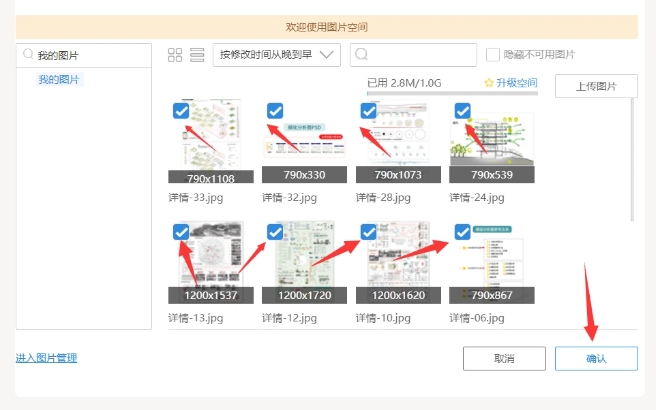
Task: Uncheck the 详情-12.jpg image checkbox
Action: (275, 232)
